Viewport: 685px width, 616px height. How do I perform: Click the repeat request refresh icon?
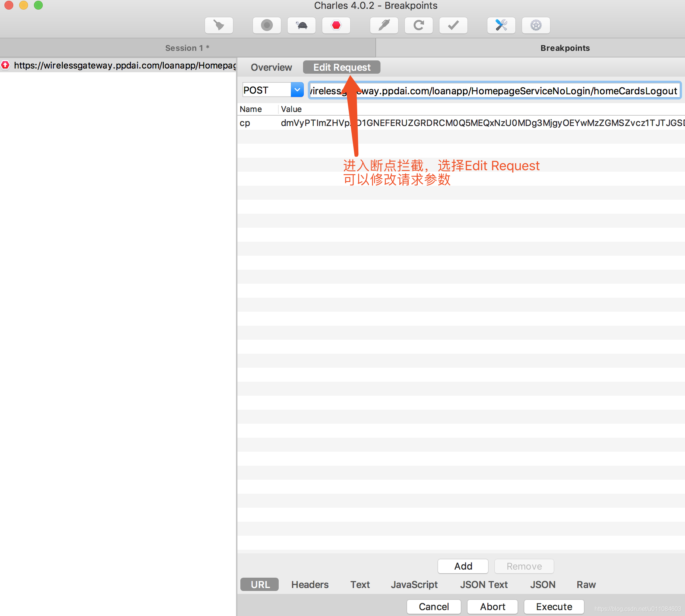[419, 25]
